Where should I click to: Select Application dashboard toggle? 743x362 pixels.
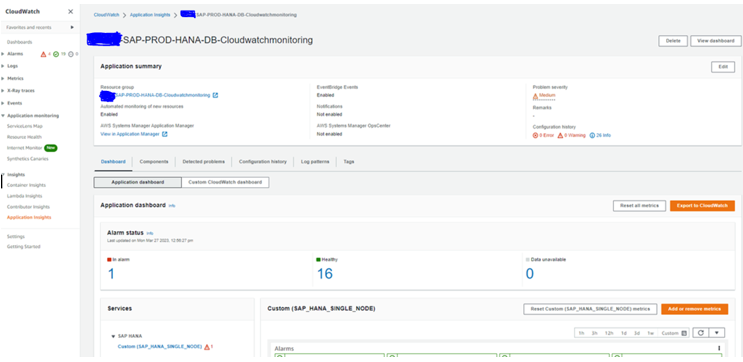tap(137, 182)
